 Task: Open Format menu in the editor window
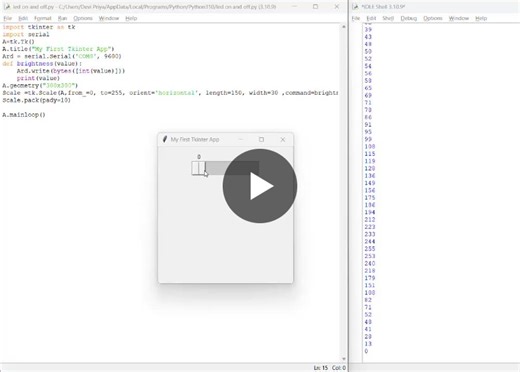coord(43,18)
